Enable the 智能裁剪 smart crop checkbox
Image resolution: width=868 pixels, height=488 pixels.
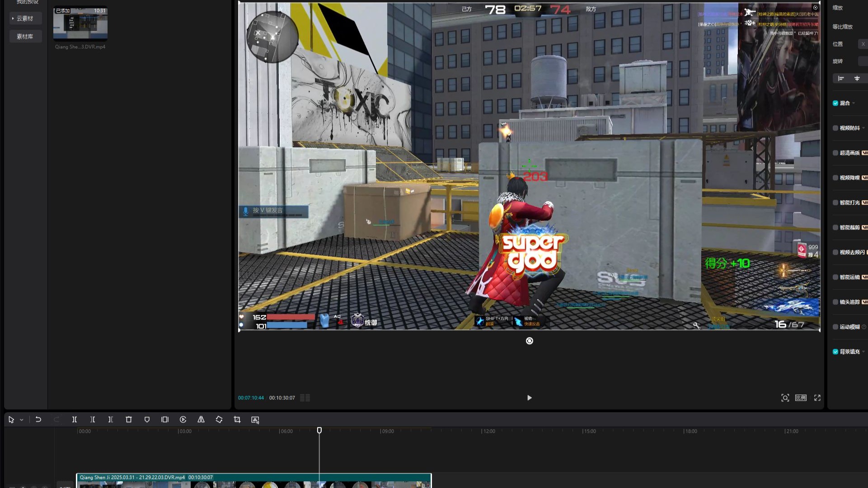pos(835,227)
